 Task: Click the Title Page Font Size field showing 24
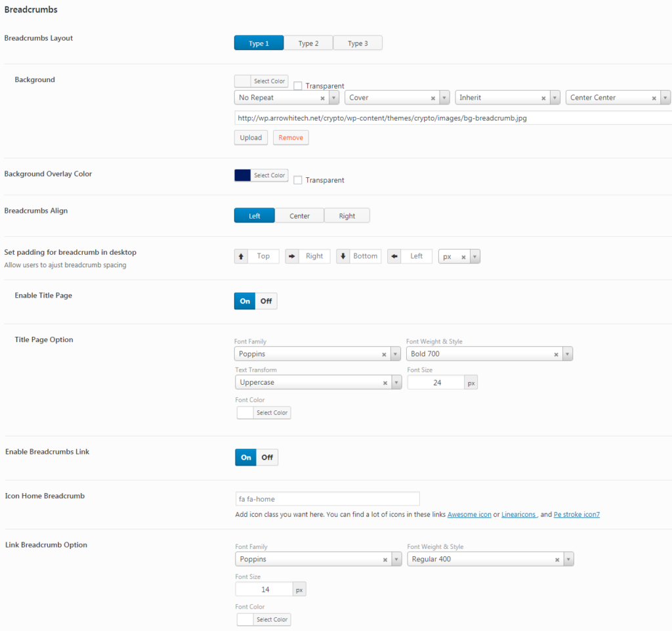[436, 382]
